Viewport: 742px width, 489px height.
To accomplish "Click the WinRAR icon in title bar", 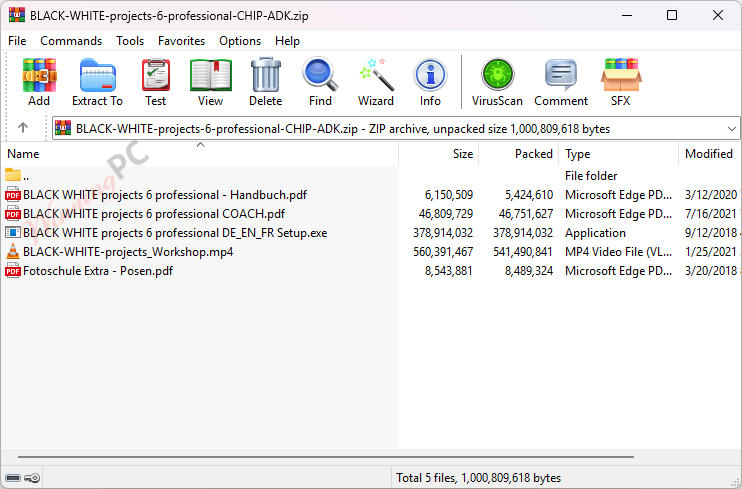I will (x=17, y=15).
